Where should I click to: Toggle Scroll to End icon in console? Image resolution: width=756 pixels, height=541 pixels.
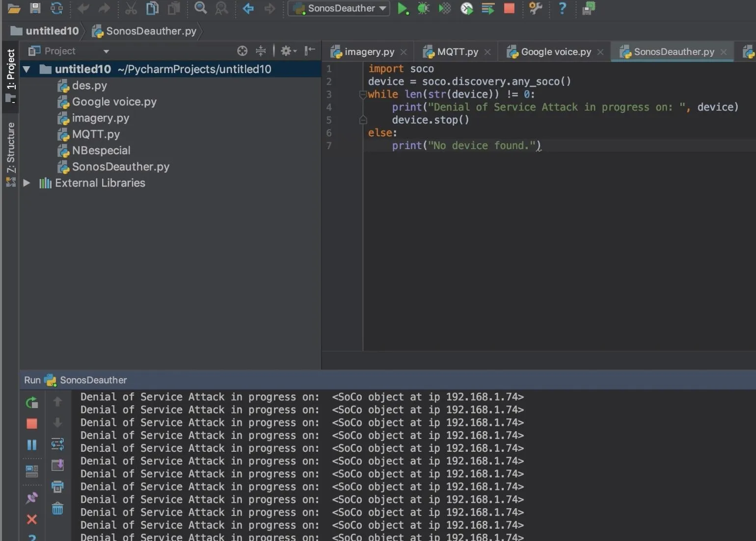click(x=57, y=465)
